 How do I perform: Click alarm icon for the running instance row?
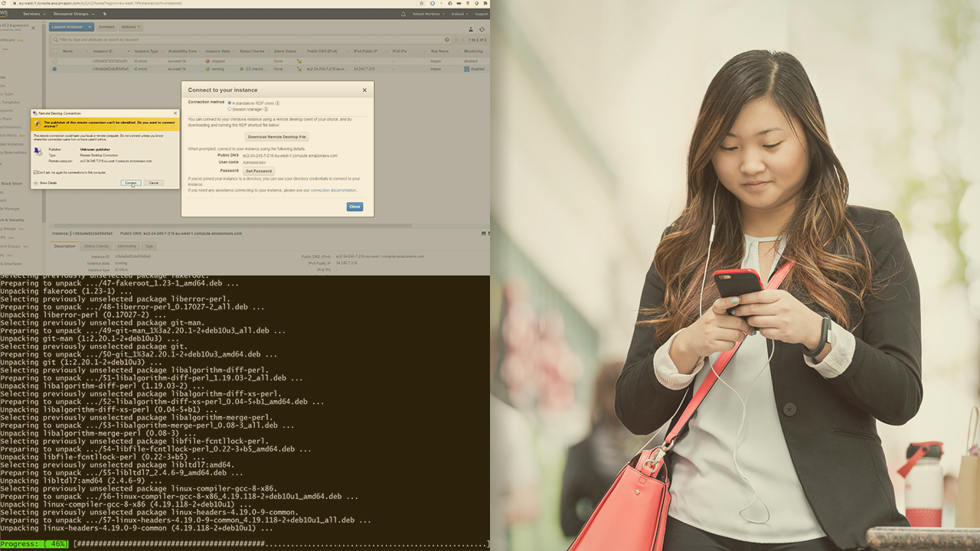(299, 69)
